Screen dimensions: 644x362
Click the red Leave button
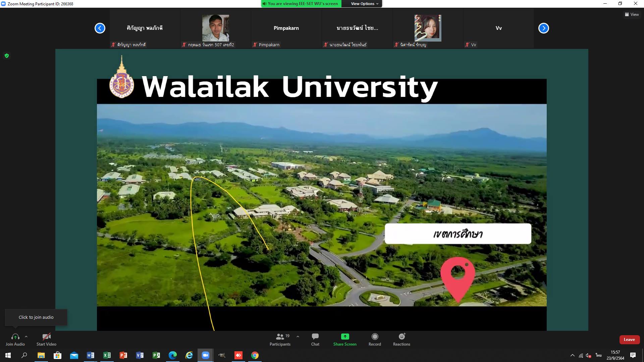point(629,340)
